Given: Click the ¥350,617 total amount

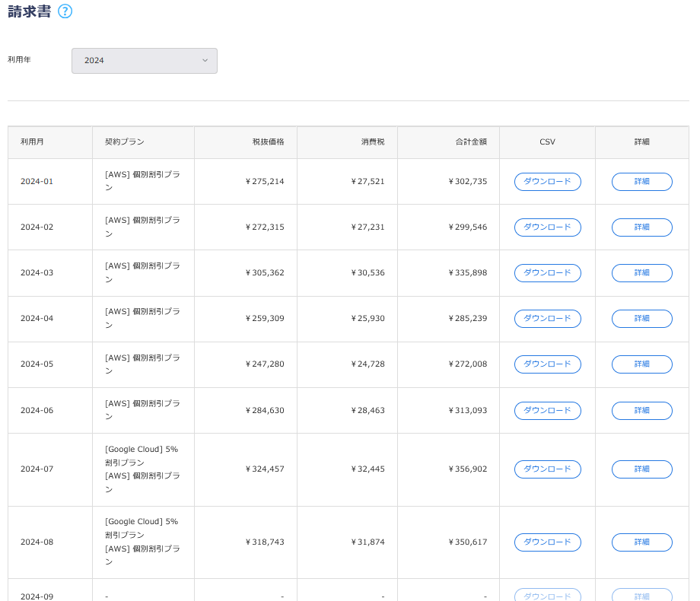Looking at the screenshot, I should (468, 542).
